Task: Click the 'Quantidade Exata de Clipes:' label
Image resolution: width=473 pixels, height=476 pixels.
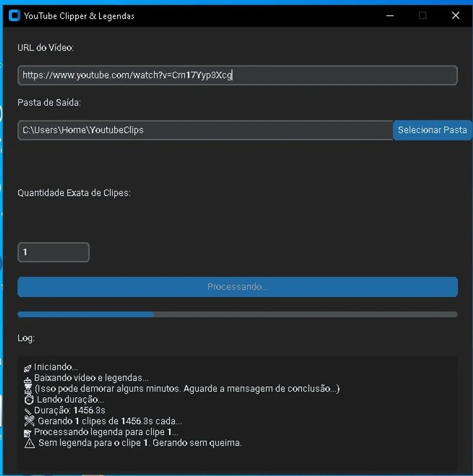Action: click(74, 193)
